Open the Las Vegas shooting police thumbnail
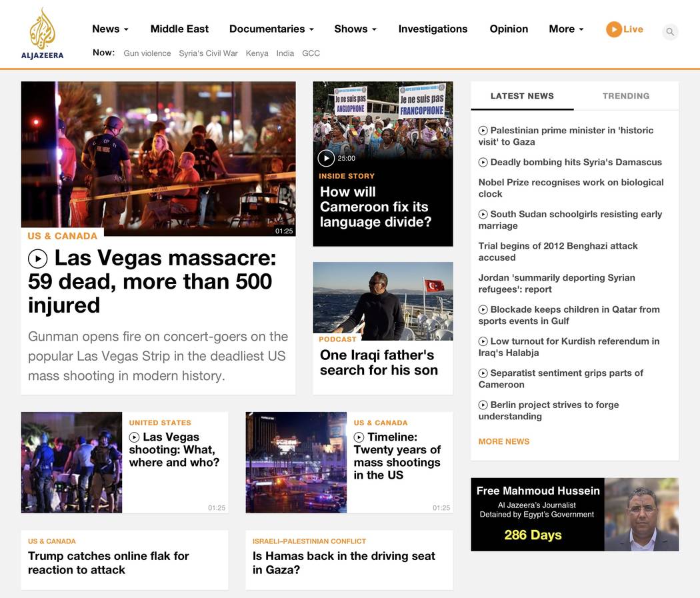 pos(71,463)
